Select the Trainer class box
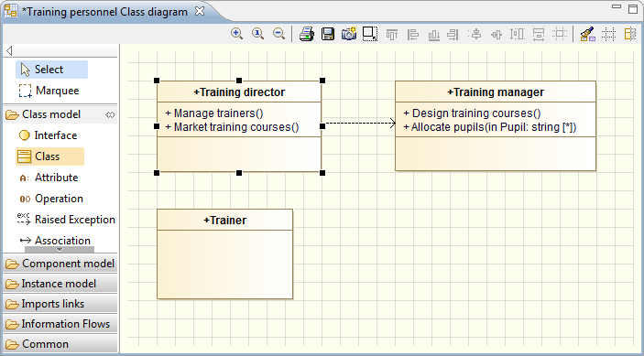Screen dimensions: 644x356 225,254
